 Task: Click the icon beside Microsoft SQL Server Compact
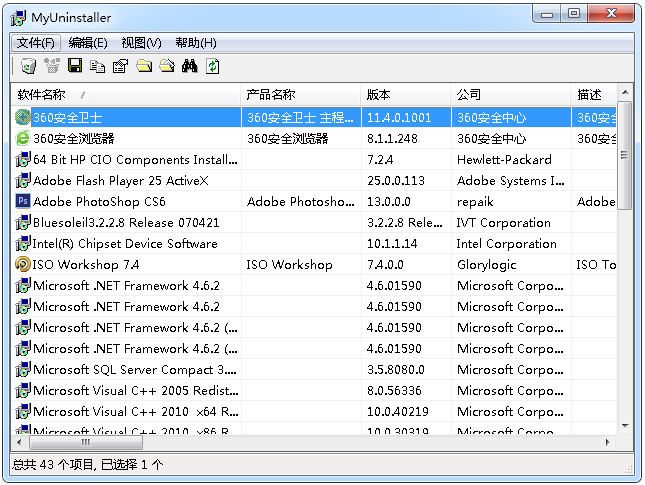23,369
